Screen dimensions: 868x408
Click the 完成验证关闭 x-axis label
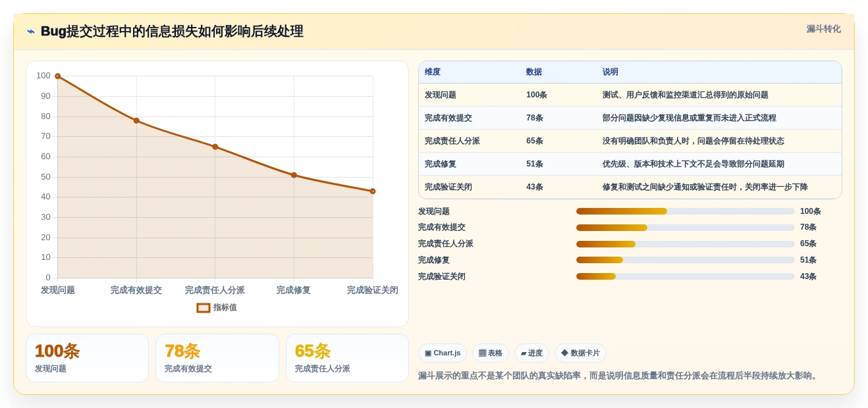[373, 290]
